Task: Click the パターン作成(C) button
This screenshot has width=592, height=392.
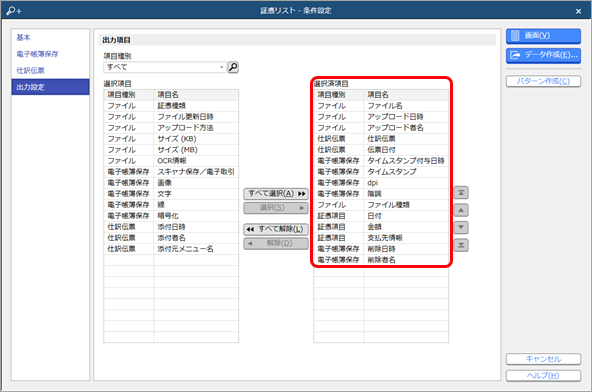Action: pyautogui.click(x=543, y=81)
